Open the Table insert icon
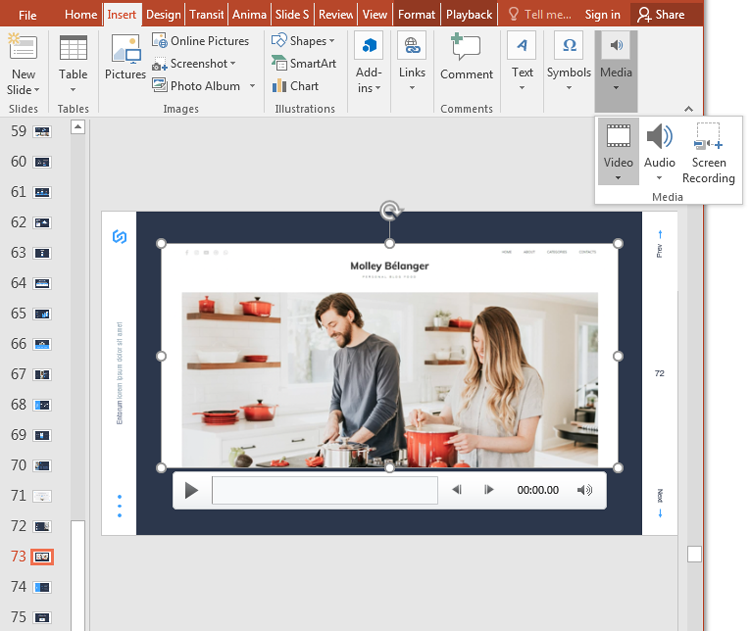Image resolution: width=750 pixels, height=631 pixels. (73, 48)
